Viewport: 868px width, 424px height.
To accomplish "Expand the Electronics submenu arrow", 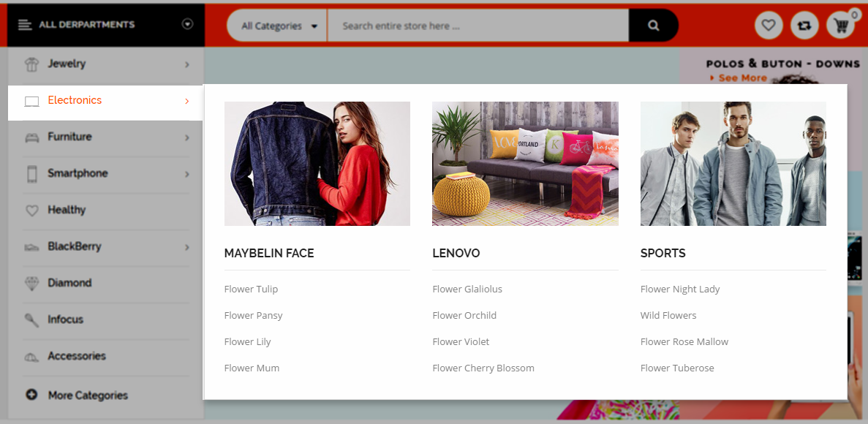I will pos(187,102).
